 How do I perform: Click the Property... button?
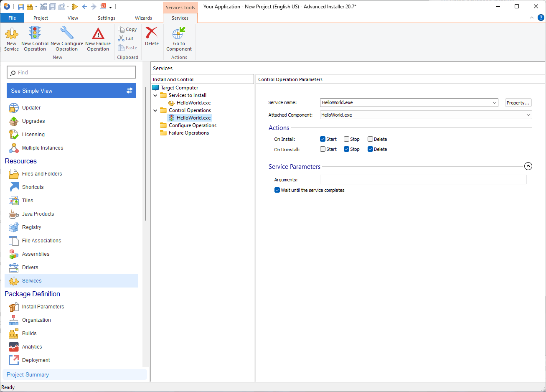(x=518, y=103)
